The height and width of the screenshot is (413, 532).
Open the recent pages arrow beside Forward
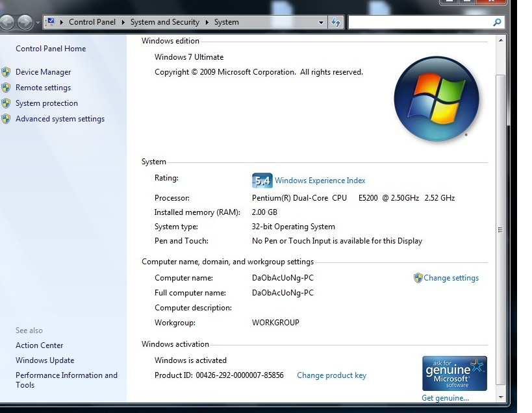[x=38, y=23]
